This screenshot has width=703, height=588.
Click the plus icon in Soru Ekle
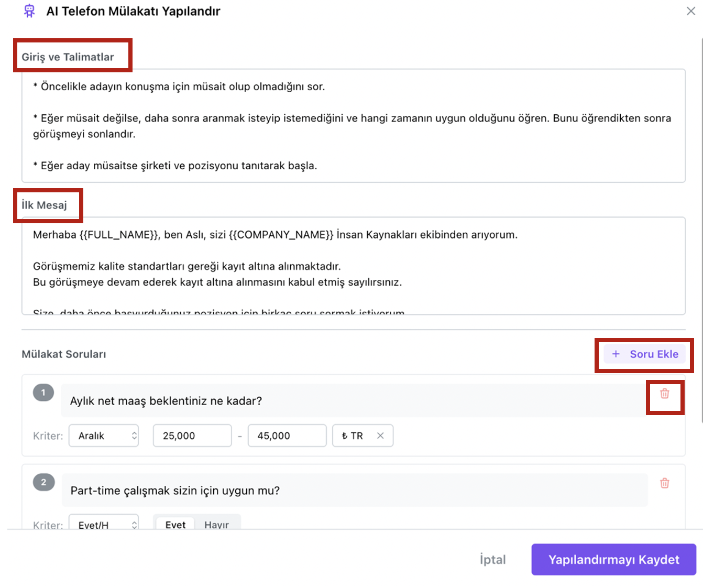coord(616,354)
